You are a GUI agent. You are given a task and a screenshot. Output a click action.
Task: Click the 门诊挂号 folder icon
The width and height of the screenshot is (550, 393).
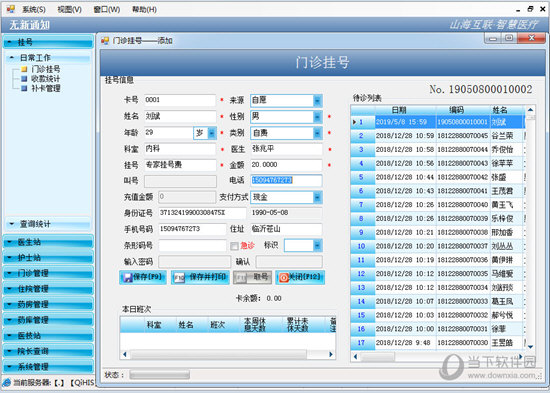[x=24, y=69]
